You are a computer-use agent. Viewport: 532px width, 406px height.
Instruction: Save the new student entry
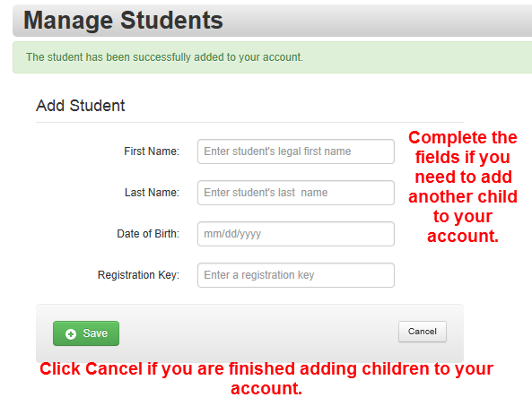click(86, 333)
